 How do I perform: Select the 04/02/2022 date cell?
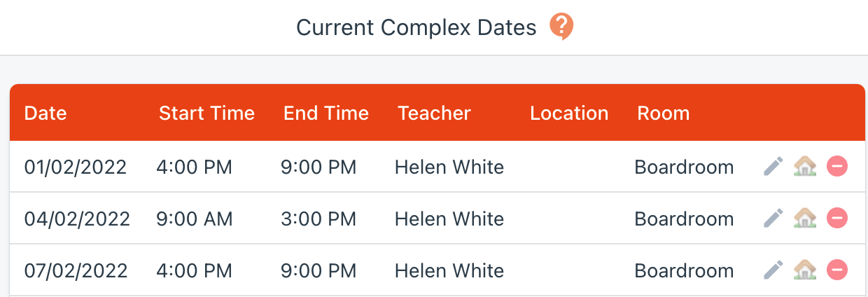click(77, 219)
